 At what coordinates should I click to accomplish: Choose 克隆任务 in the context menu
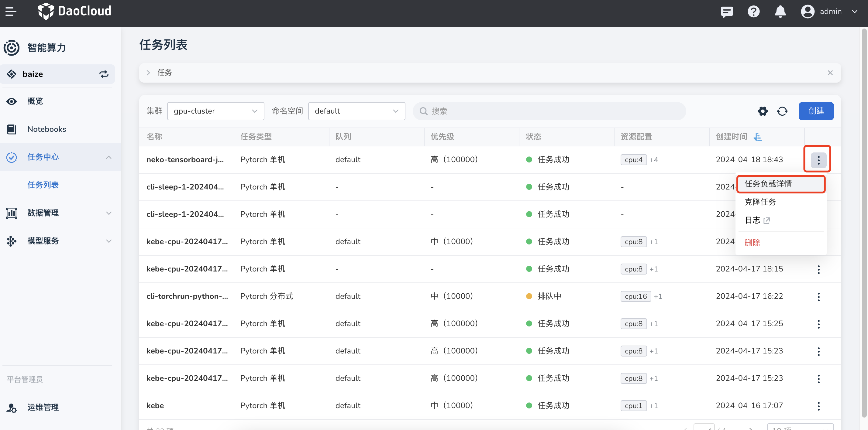coord(760,202)
